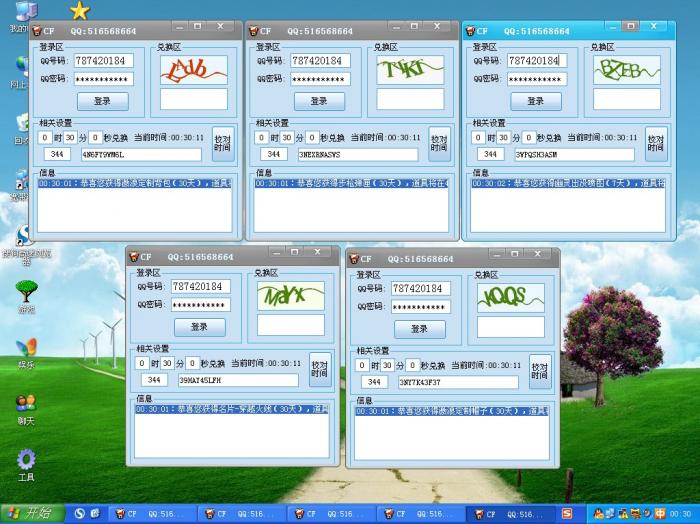The image size is (700, 524).
Task: Focus captcha answer box in 3NY7K43F37 window
Action: 511,327
